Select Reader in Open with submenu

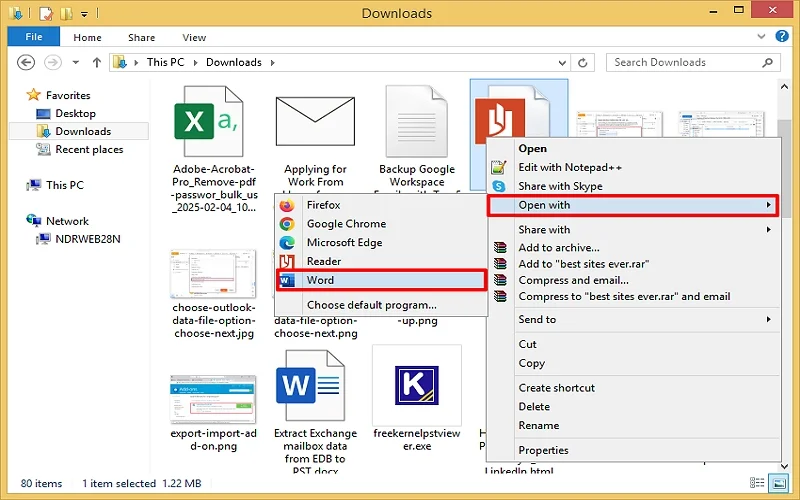point(381,261)
